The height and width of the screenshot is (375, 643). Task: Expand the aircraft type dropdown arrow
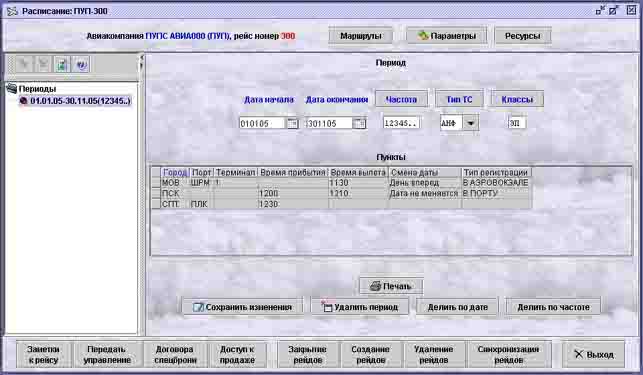[471, 123]
